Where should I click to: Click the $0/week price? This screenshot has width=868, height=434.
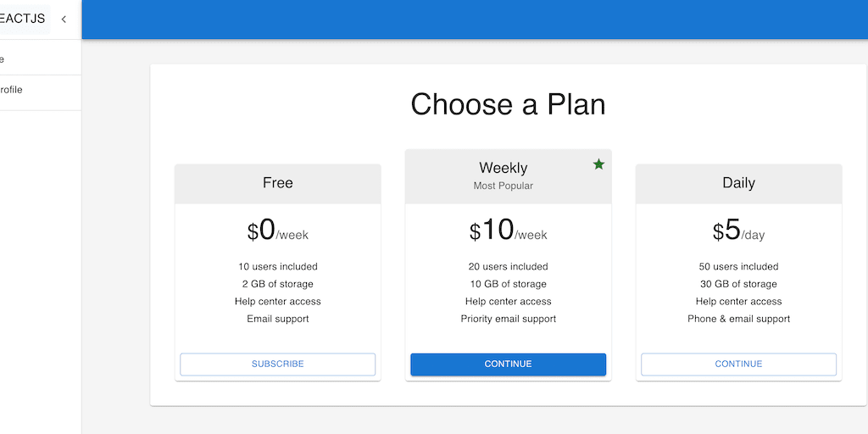click(x=277, y=231)
